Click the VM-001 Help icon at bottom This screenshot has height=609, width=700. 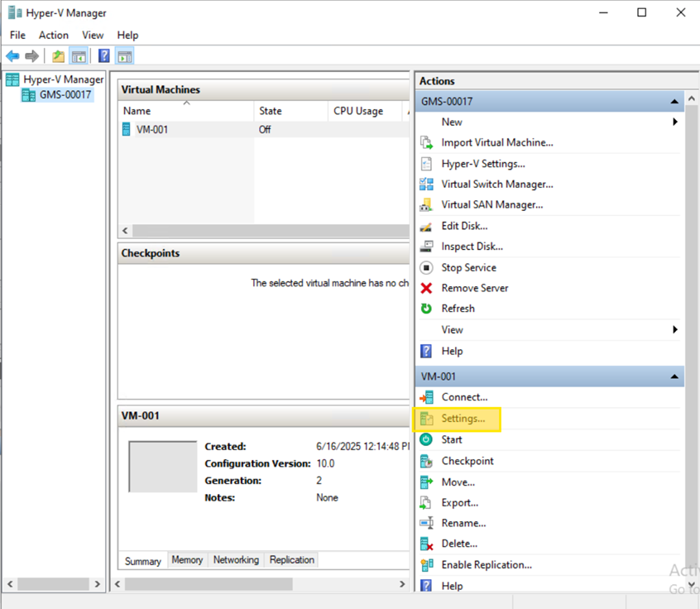click(426, 585)
